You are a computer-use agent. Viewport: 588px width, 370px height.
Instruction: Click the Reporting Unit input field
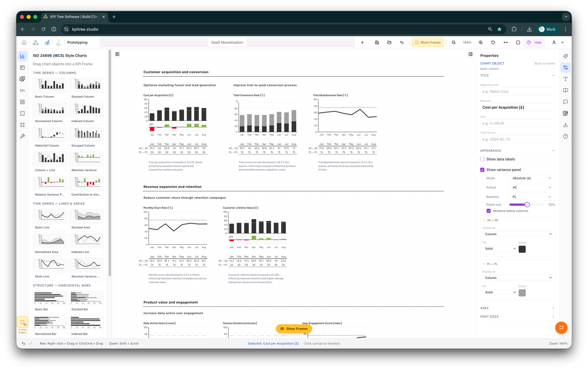coord(517,91)
